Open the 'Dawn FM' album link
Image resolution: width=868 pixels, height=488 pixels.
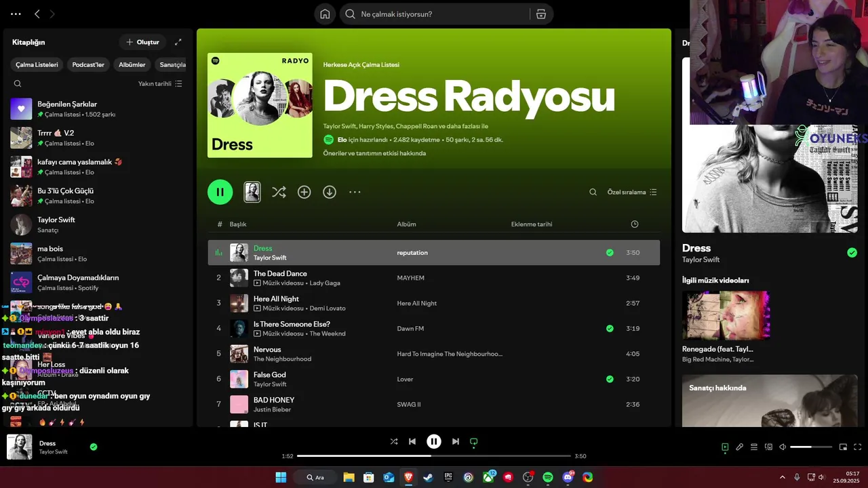[410, 329]
